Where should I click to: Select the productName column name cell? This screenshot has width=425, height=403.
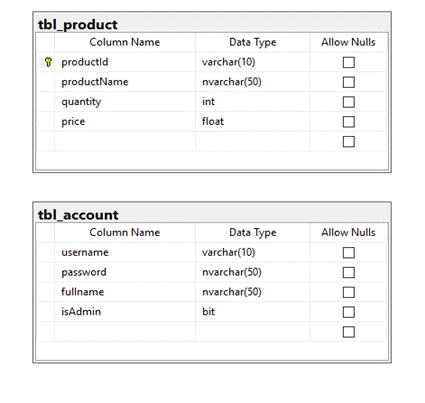pos(125,82)
